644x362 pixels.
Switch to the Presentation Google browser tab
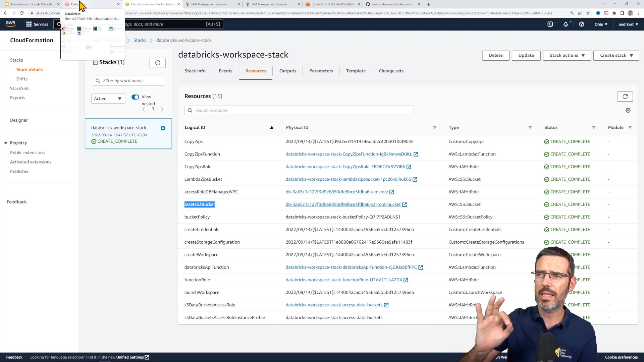[32, 4]
